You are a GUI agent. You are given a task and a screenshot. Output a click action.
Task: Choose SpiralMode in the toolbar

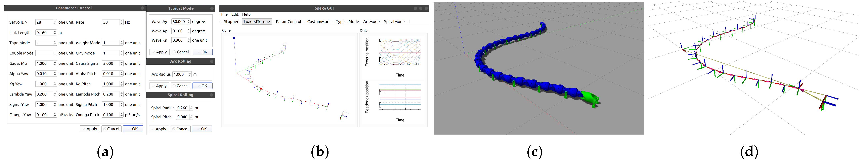(394, 21)
